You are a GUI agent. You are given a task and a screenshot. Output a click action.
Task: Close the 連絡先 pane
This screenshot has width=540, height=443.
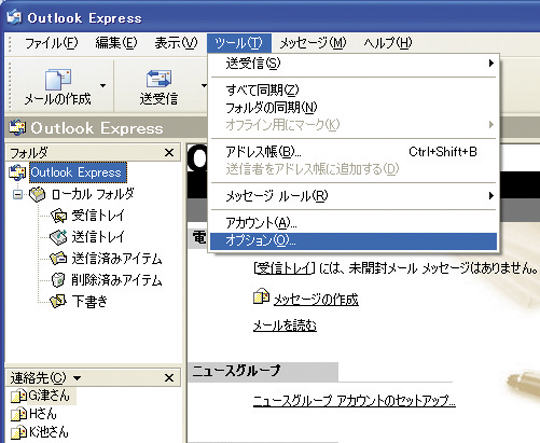pos(169,378)
